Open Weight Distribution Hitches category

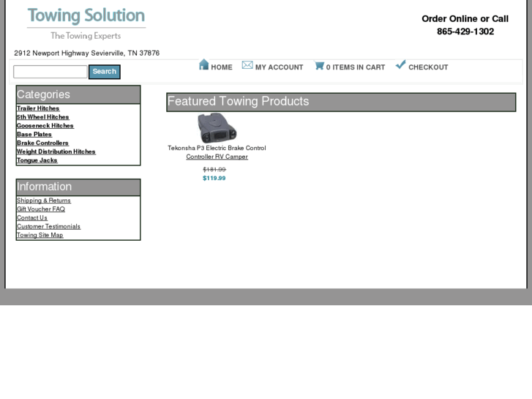(x=56, y=152)
